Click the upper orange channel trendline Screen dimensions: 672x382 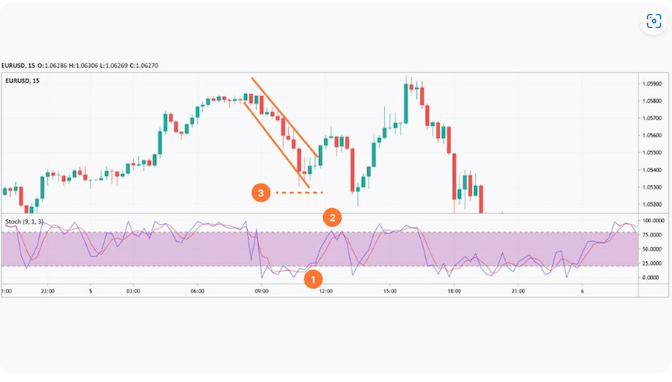(285, 118)
